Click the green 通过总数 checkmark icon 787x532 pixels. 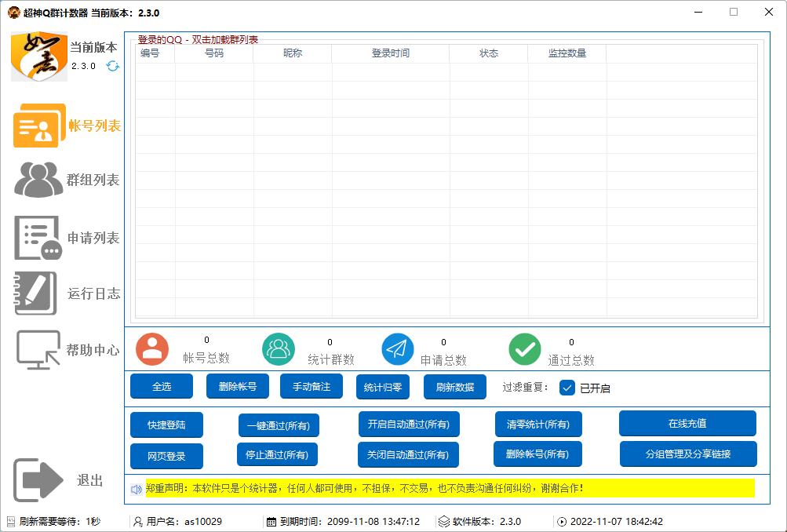click(x=525, y=349)
